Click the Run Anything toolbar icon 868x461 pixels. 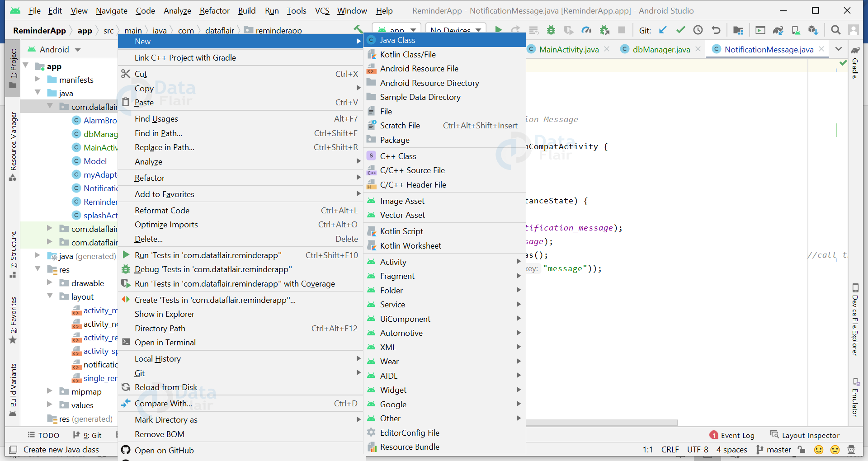pos(760,30)
